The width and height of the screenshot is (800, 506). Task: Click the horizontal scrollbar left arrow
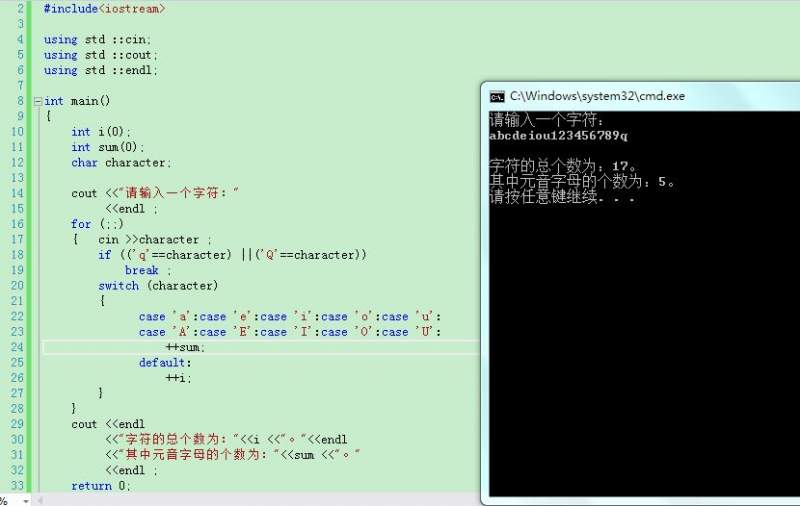(x=40, y=501)
